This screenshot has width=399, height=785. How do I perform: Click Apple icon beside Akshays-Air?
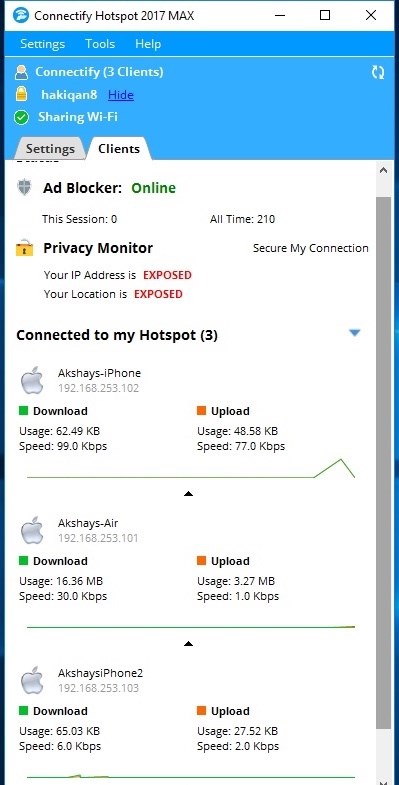[x=32, y=531]
